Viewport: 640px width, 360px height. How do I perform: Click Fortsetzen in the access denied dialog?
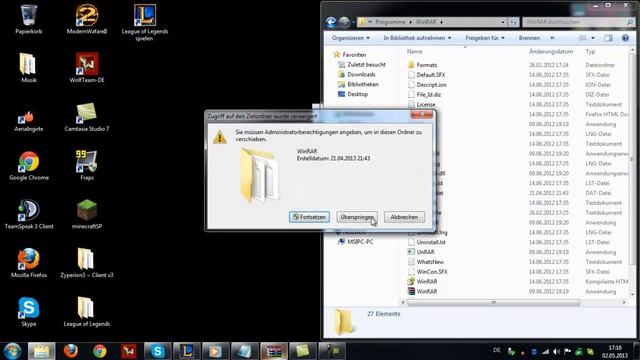(309, 217)
